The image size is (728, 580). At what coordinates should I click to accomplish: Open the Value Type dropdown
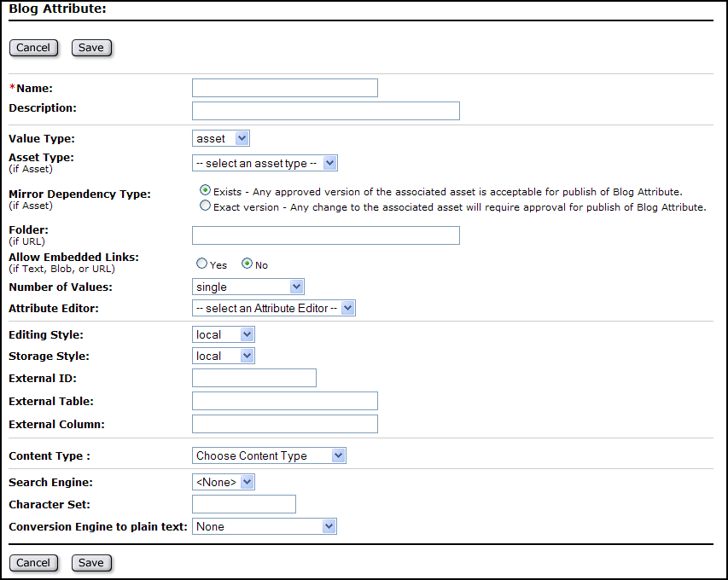pyautogui.click(x=221, y=138)
